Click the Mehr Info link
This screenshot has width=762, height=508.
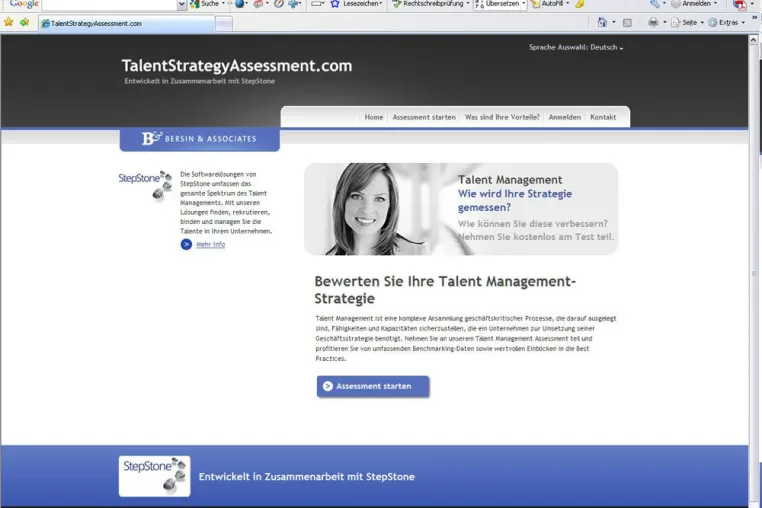[x=210, y=245]
